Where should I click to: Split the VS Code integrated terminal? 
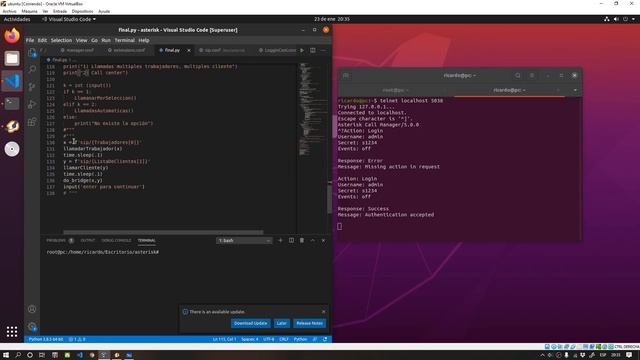click(x=291, y=240)
